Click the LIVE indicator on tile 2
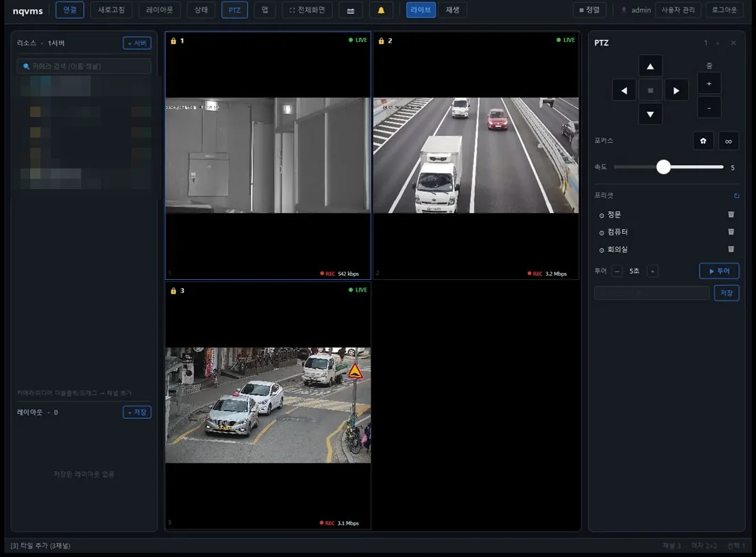Image resolution: width=756 pixels, height=557 pixels. tap(566, 40)
